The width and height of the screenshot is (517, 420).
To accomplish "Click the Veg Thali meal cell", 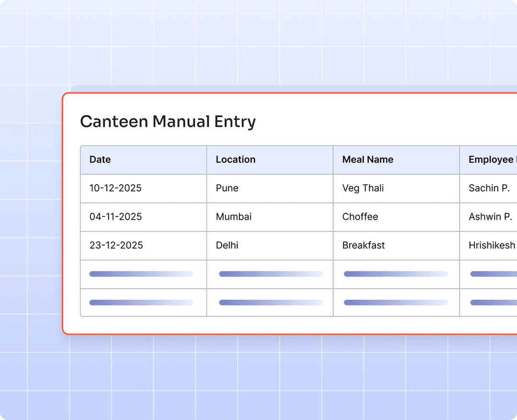I will [x=396, y=188].
